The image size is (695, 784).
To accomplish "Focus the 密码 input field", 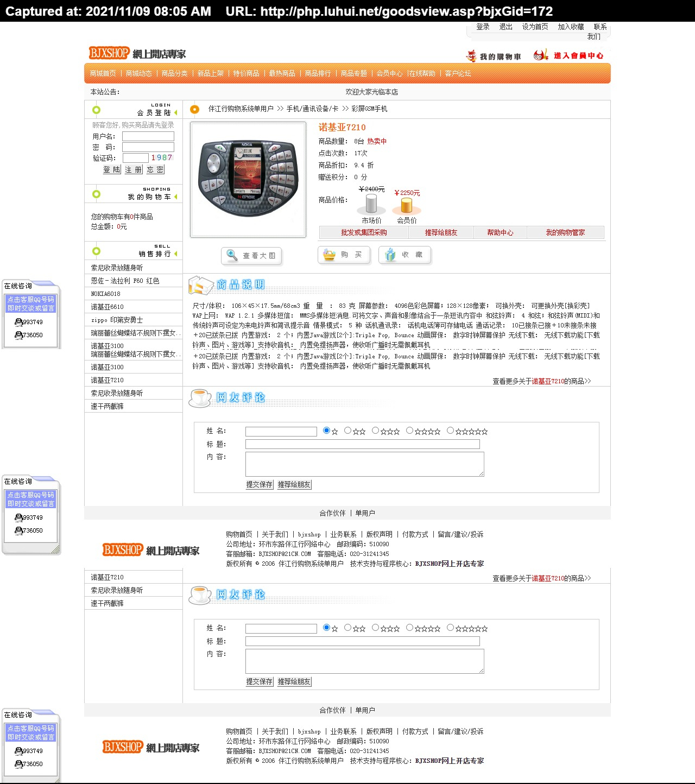I will (x=148, y=147).
